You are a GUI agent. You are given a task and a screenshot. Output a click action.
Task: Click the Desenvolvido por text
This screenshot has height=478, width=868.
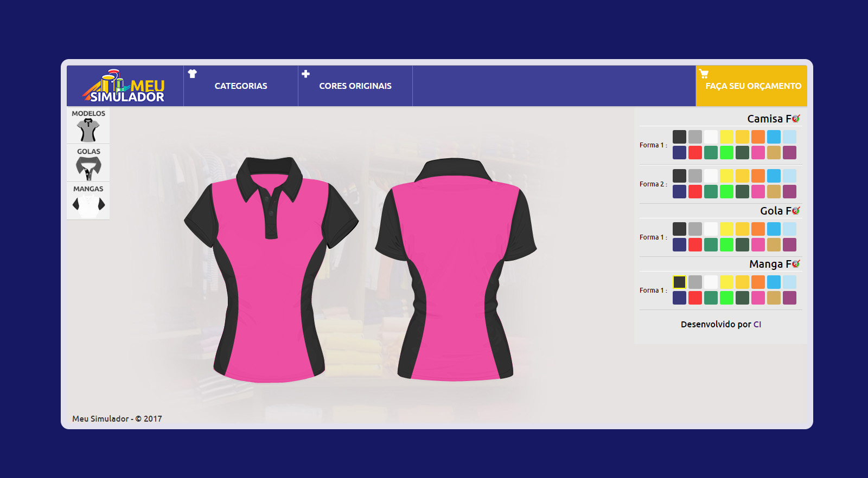coord(716,324)
